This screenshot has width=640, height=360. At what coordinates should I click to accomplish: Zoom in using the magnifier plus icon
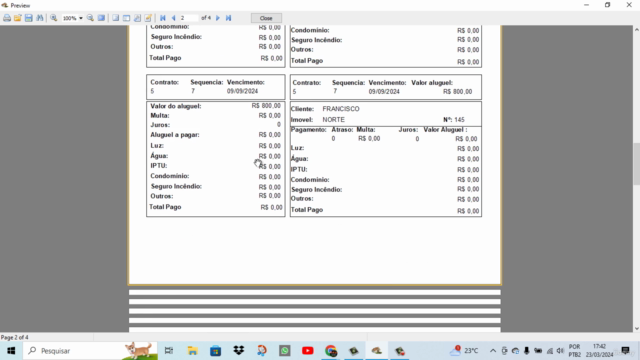click(x=53, y=18)
